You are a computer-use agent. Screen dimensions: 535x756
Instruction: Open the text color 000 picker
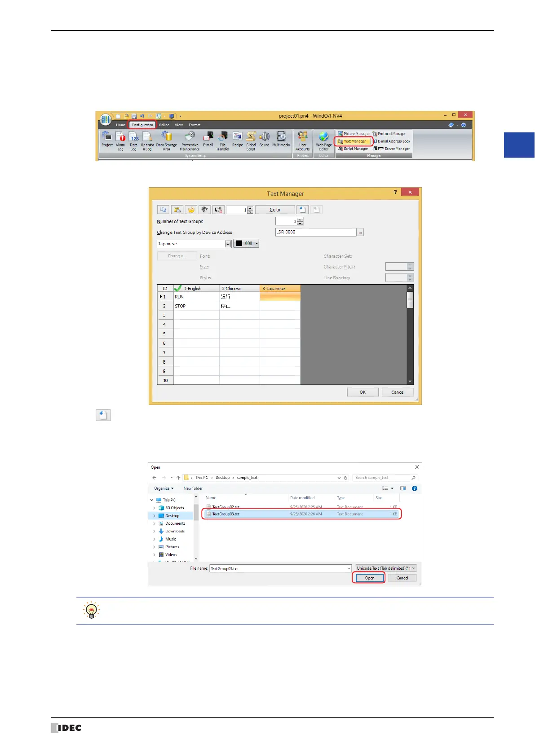[x=247, y=243]
